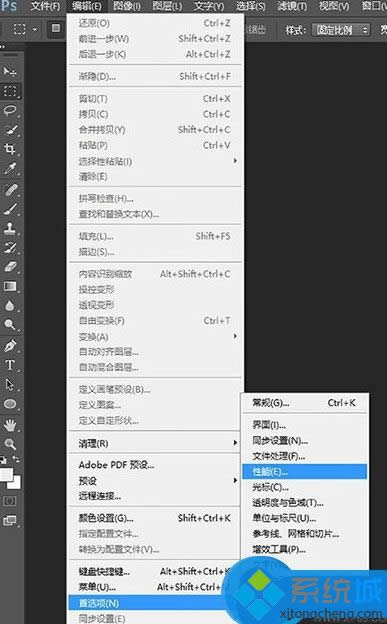Image resolution: width=387 pixels, height=624 pixels.
Task: Choose 增效工具(P)... preferences entry
Action: [304, 550]
